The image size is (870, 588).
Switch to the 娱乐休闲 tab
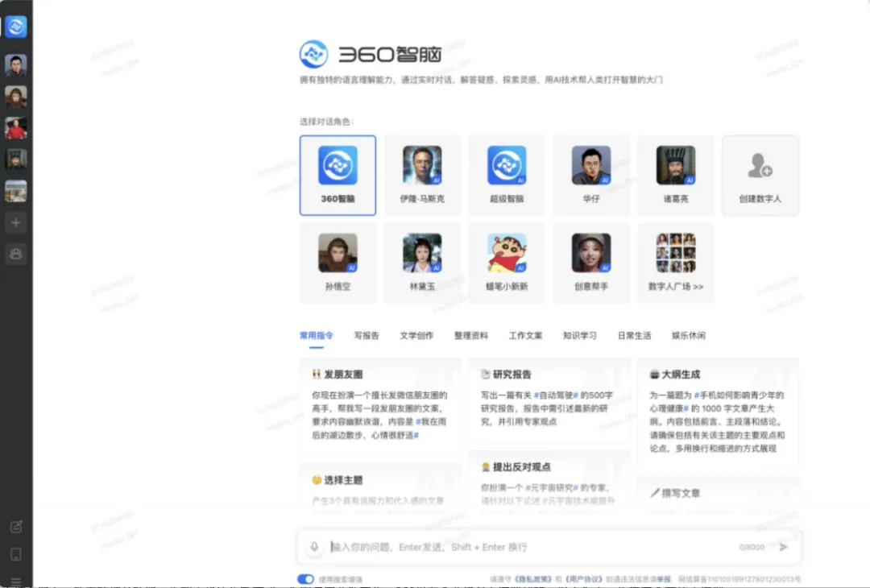point(689,336)
